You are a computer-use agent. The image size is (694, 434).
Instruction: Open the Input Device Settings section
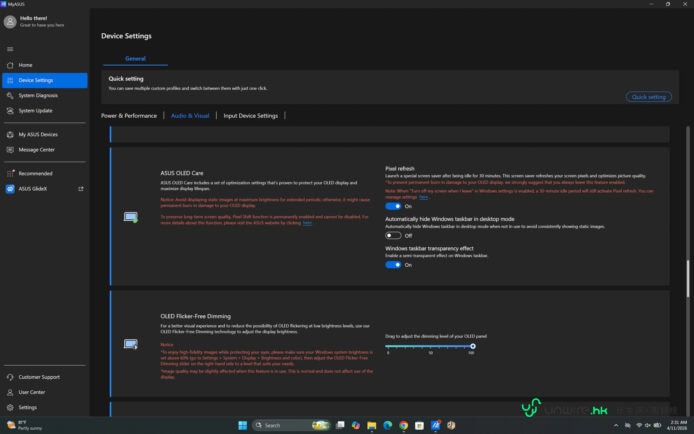[x=251, y=115]
